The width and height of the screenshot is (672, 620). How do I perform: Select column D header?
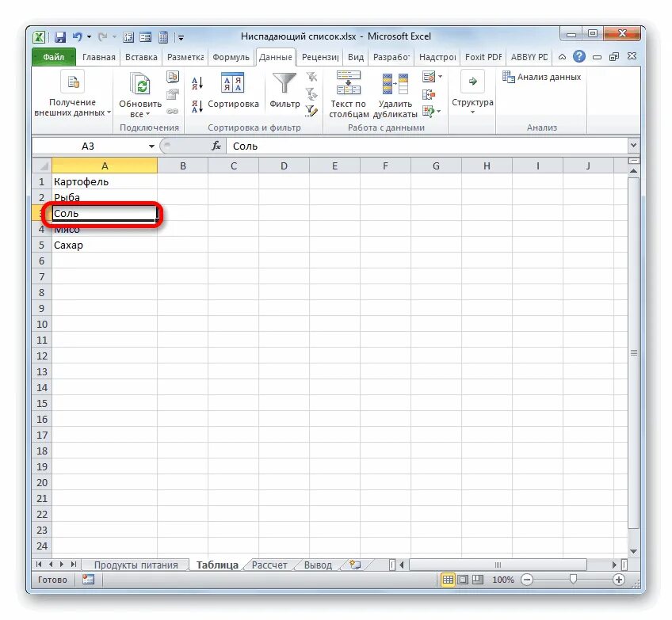[284, 166]
